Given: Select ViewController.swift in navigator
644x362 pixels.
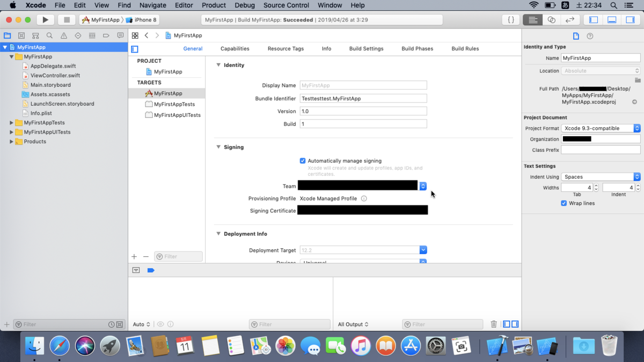Looking at the screenshot, I should pos(55,76).
